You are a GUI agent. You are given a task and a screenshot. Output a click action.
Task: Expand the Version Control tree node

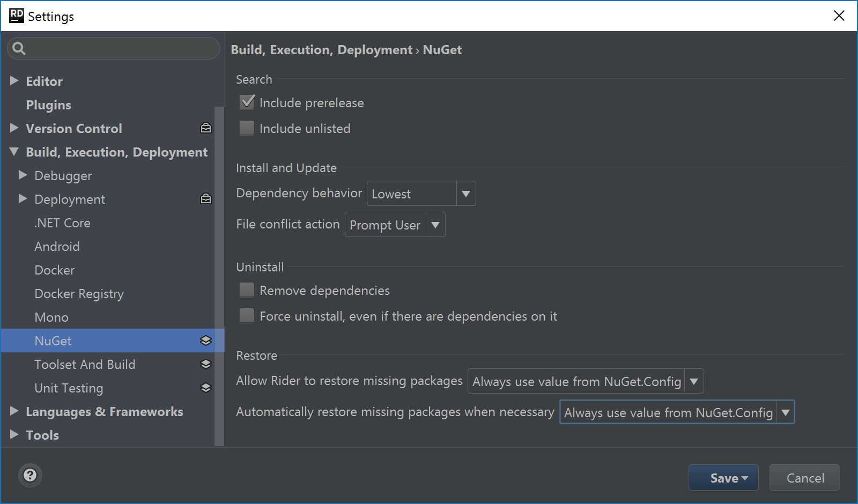(14, 128)
